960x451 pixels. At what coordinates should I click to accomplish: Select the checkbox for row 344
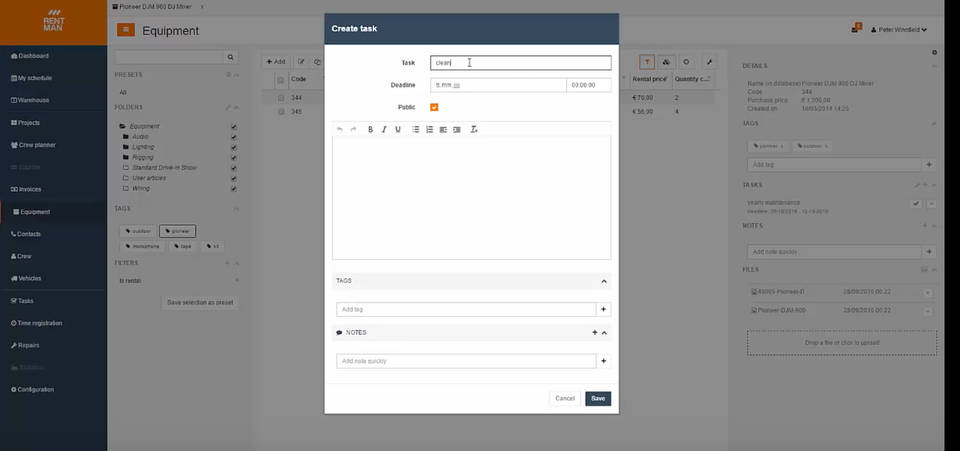(280, 98)
